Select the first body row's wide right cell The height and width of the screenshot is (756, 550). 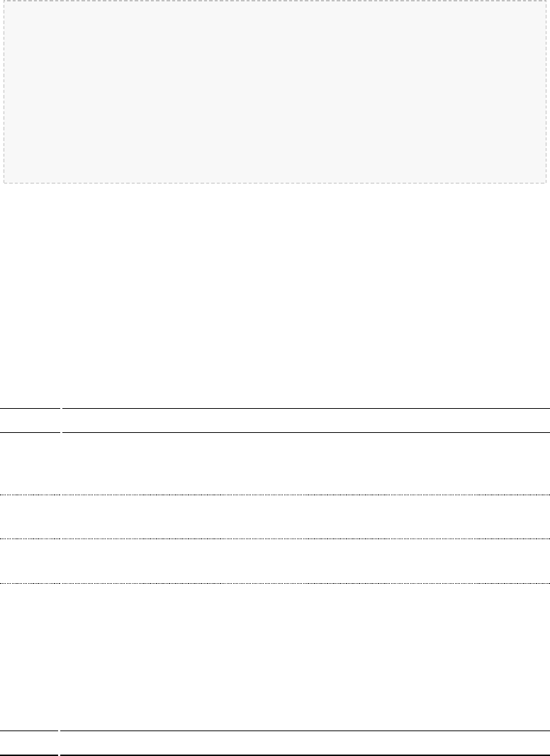coord(306,464)
